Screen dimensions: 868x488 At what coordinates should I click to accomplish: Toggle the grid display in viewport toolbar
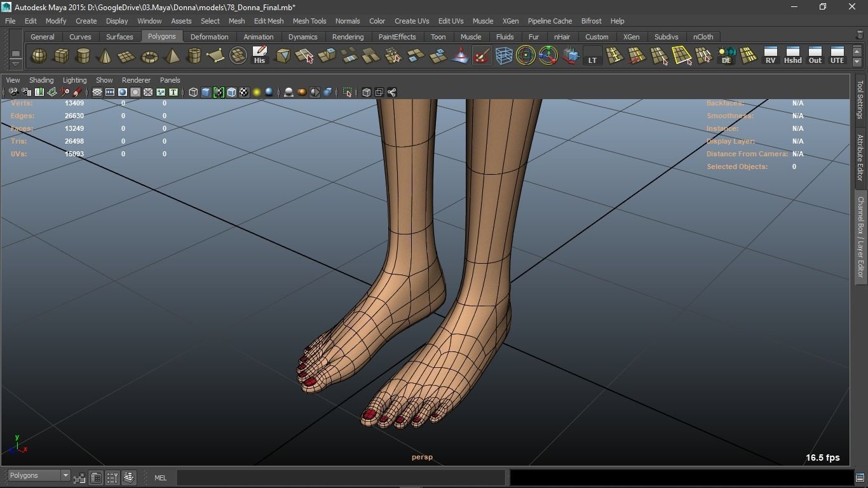tap(97, 92)
